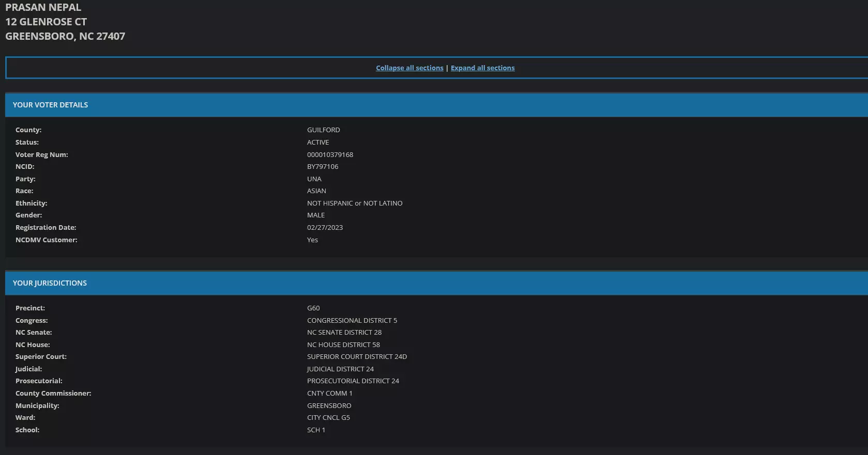
Task: Click the City CNCL G5 ward value
Action: 328,417
